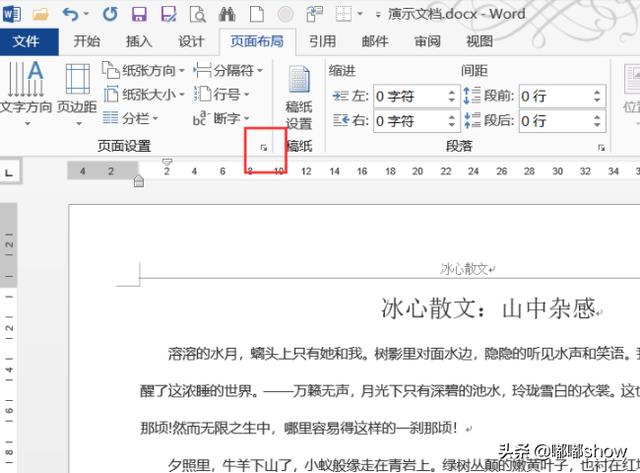The width and height of the screenshot is (640, 473).
Task: Click the line starting 醒了这浓睡的世界
Action: (390, 391)
